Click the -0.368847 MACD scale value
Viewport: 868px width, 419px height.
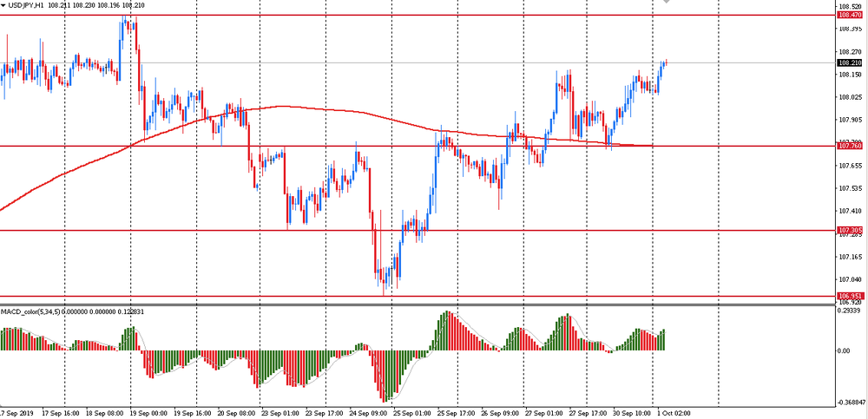tap(853, 403)
